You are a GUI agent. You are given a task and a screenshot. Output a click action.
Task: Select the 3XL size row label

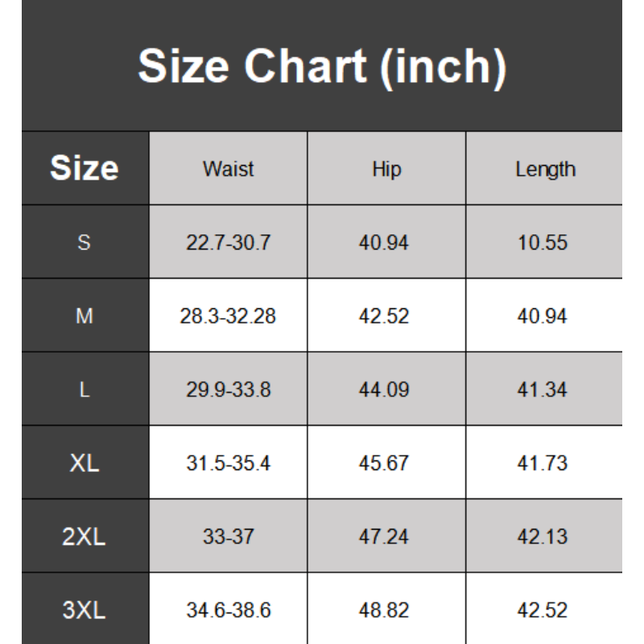(85, 610)
